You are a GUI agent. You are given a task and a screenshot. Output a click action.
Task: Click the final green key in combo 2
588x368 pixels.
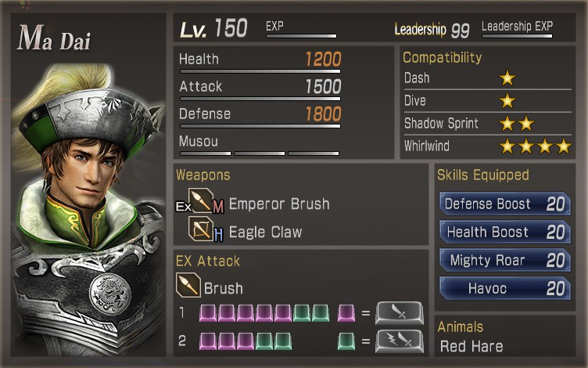click(x=346, y=341)
